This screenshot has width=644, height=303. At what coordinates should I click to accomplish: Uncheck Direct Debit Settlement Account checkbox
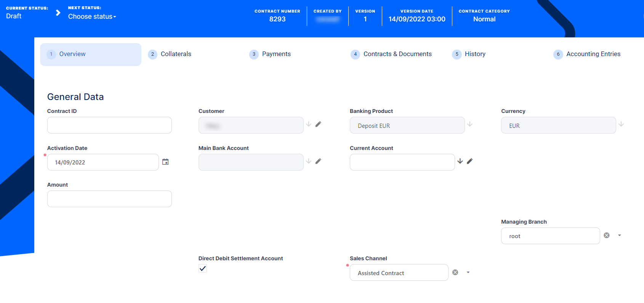tap(203, 269)
